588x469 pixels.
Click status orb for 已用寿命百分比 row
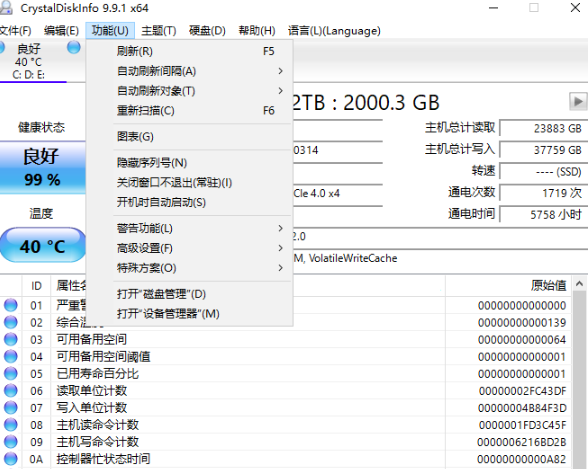(10, 374)
